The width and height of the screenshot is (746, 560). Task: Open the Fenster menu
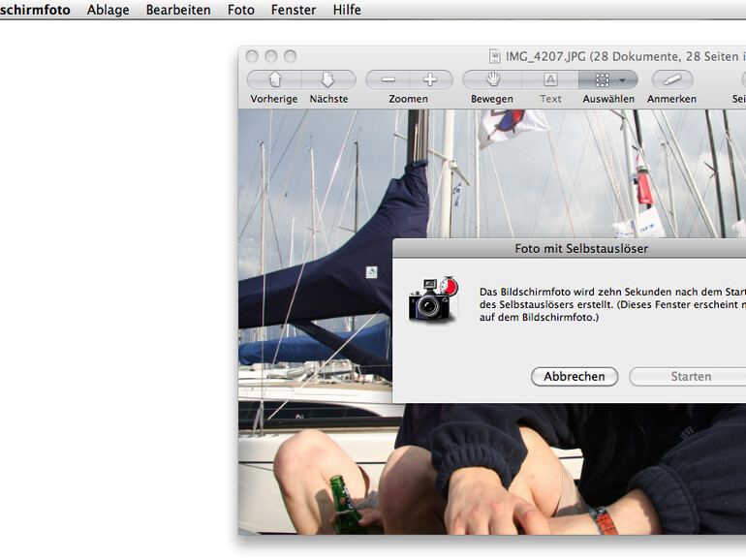click(294, 10)
